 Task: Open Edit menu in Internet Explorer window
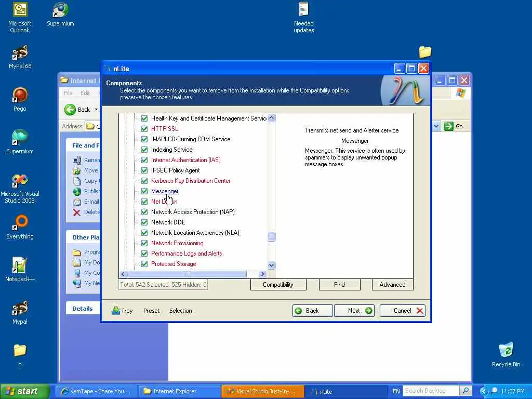tap(85, 93)
